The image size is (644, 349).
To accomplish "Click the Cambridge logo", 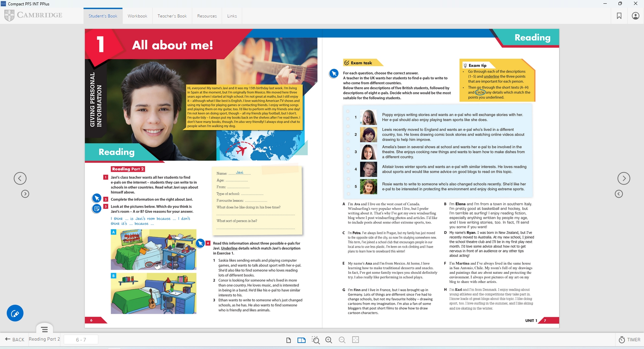I will (34, 15).
